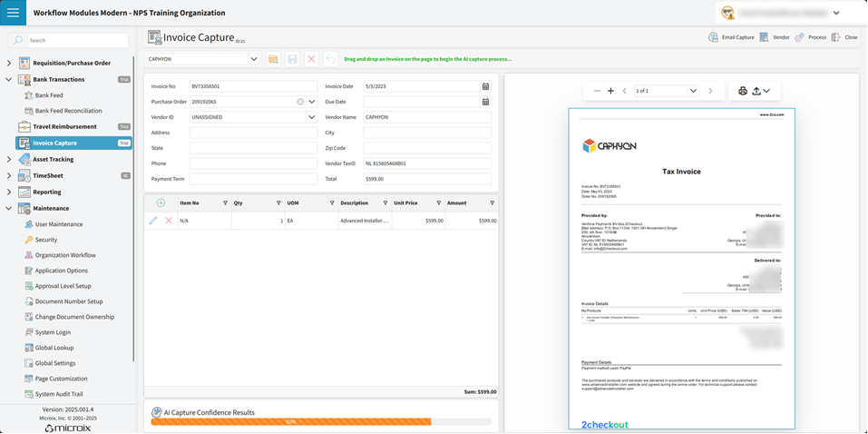Click the Email Capture button
The width and height of the screenshot is (868, 434).
click(x=731, y=37)
